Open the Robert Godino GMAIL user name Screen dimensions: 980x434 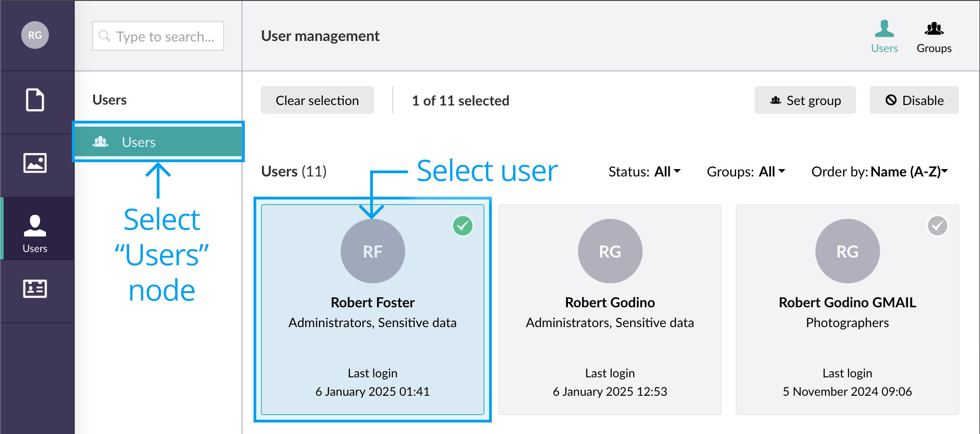[x=847, y=302]
